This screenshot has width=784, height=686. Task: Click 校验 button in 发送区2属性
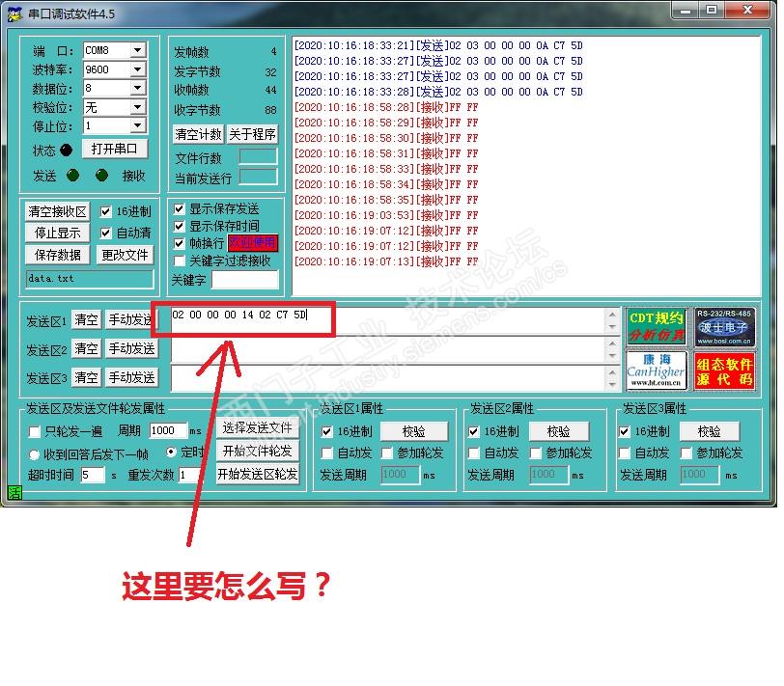pyautogui.click(x=558, y=431)
